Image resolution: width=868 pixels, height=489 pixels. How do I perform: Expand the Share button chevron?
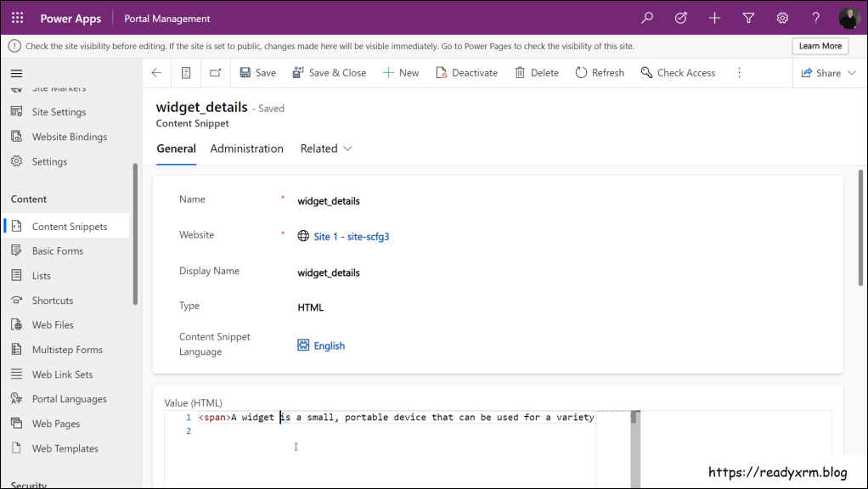(x=848, y=73)
